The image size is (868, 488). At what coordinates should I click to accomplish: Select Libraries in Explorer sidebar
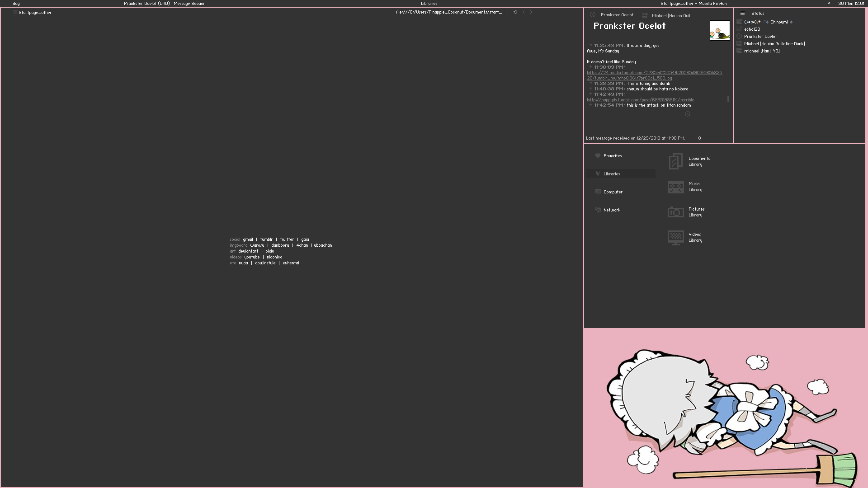621,174
